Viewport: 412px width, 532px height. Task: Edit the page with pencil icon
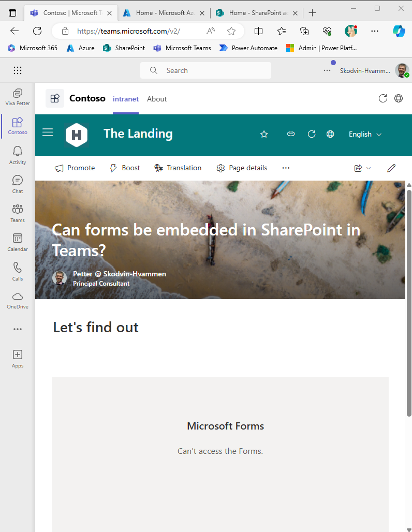391,168
